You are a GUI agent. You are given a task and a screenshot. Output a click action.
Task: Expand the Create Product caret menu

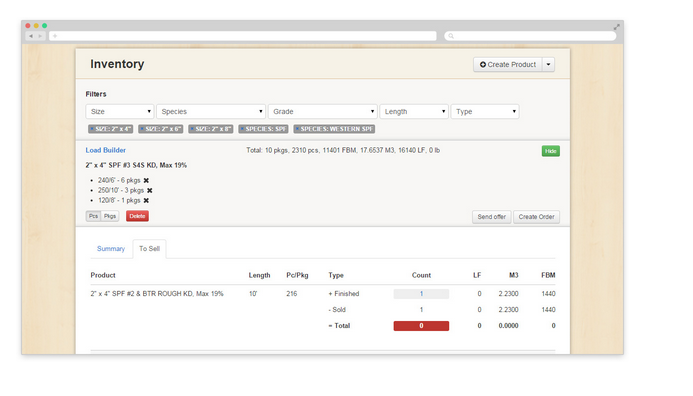[548, 65]
